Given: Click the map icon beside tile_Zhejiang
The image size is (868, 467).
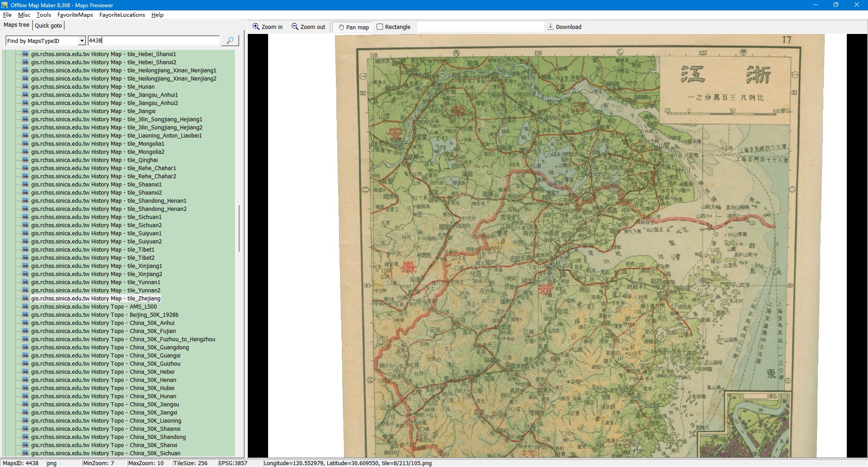Looking at the screenshot, I should [x=25, y=299].
